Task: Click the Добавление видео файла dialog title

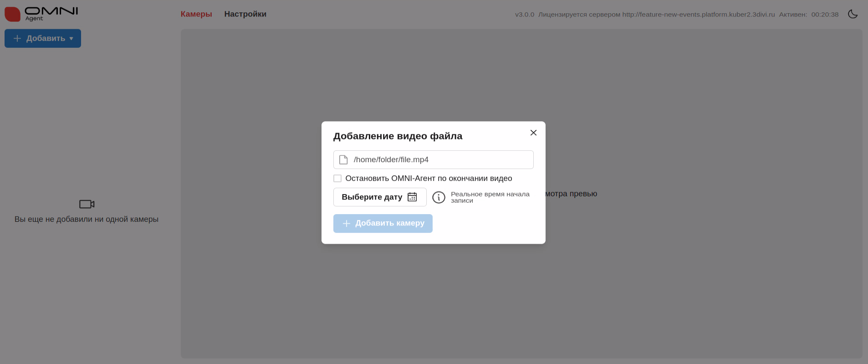Action: tap(398, 136)
